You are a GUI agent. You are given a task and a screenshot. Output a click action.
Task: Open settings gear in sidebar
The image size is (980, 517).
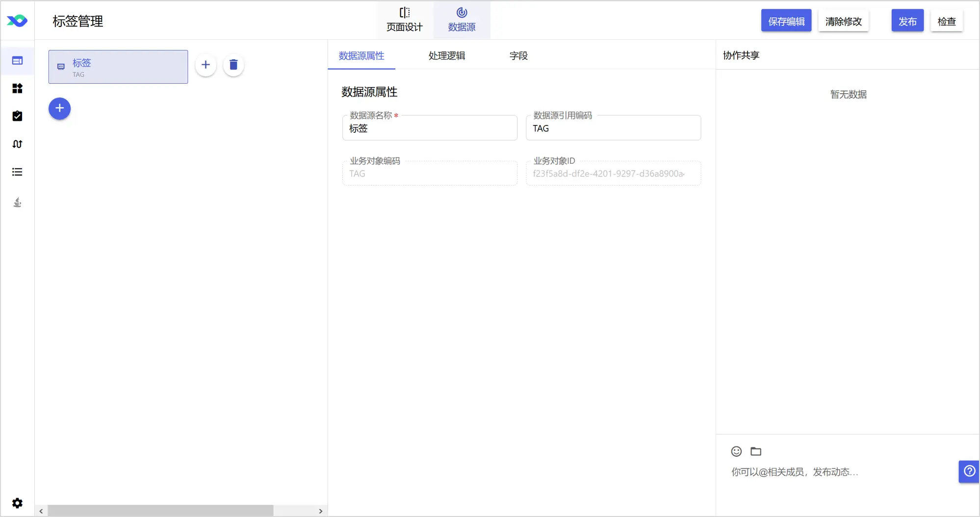pos(17,503)
